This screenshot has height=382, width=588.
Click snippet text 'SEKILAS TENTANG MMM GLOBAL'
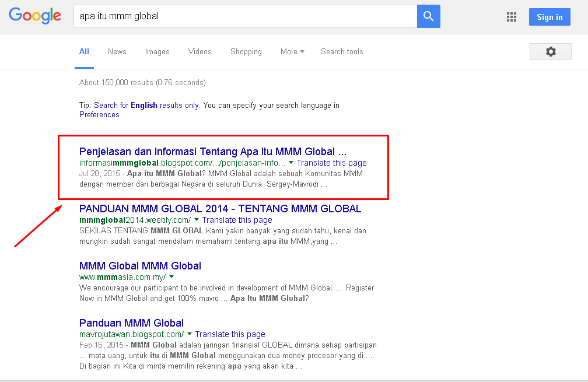coord(141,230)
